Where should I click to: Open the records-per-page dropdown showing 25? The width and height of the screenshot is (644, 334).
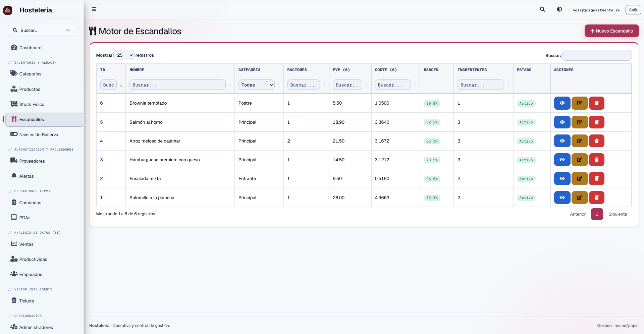coord(124,55)
